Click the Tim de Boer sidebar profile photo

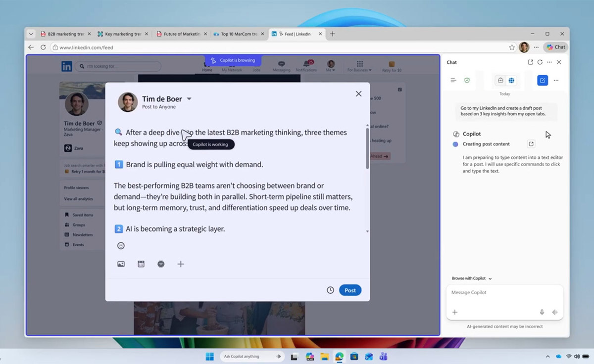tap(76, 104)
